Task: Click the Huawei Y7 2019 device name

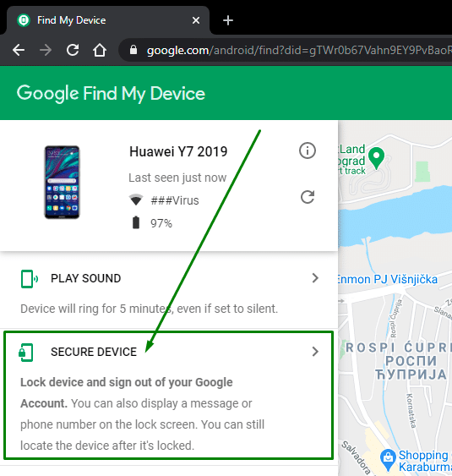Action: coord(178,151)
